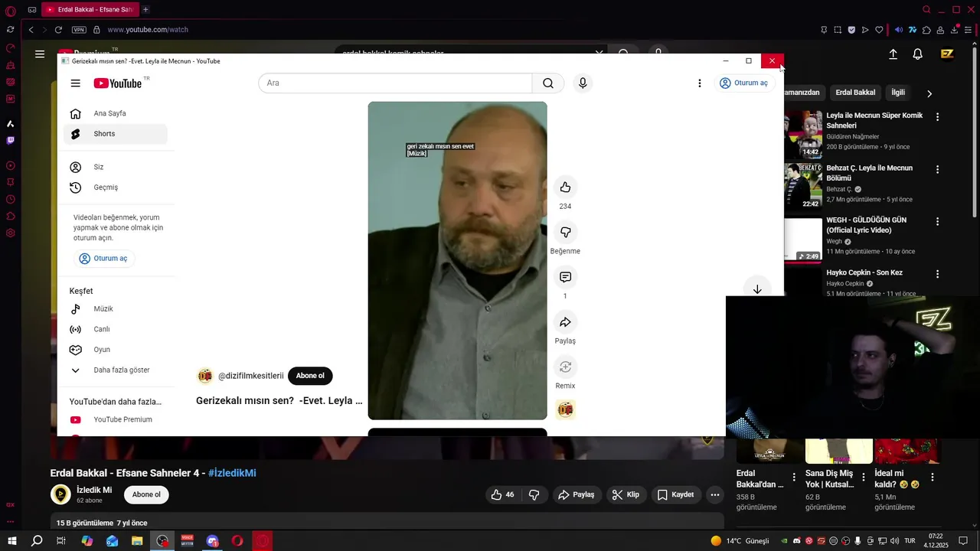
Task: Open Ana Sayfa in popup sidebar
Action: 115,113
